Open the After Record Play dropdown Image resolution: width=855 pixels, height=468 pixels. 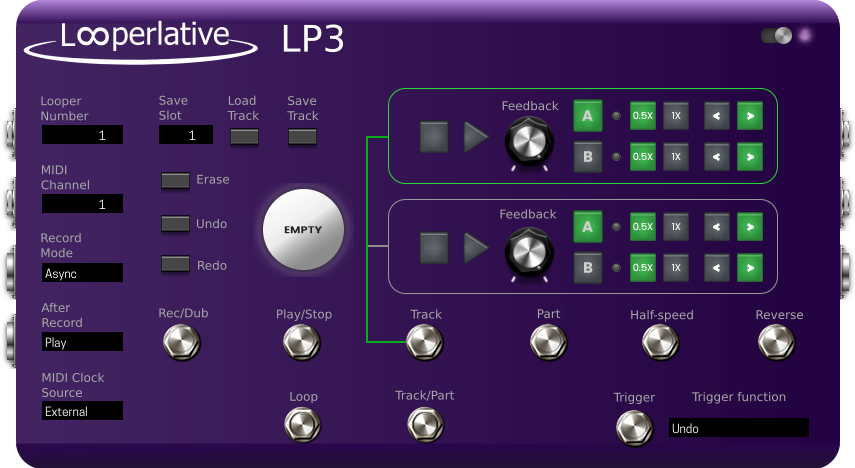tap(82, 342)
